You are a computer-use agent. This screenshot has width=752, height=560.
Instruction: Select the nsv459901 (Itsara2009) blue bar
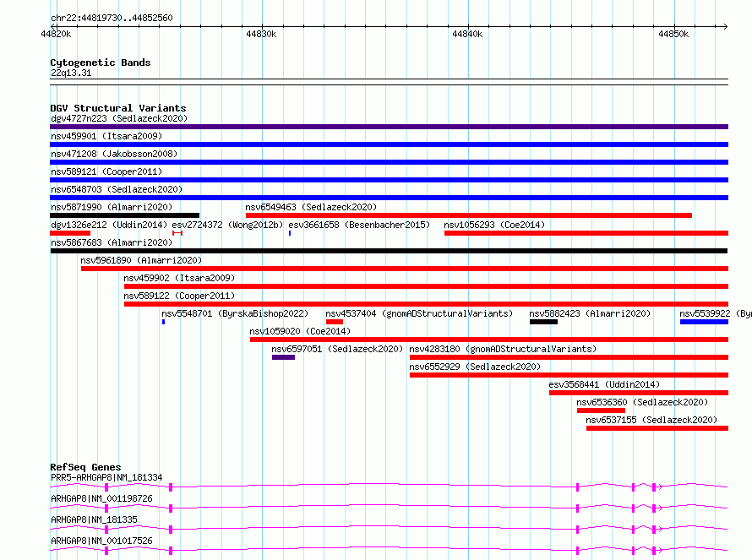point(389,144)
